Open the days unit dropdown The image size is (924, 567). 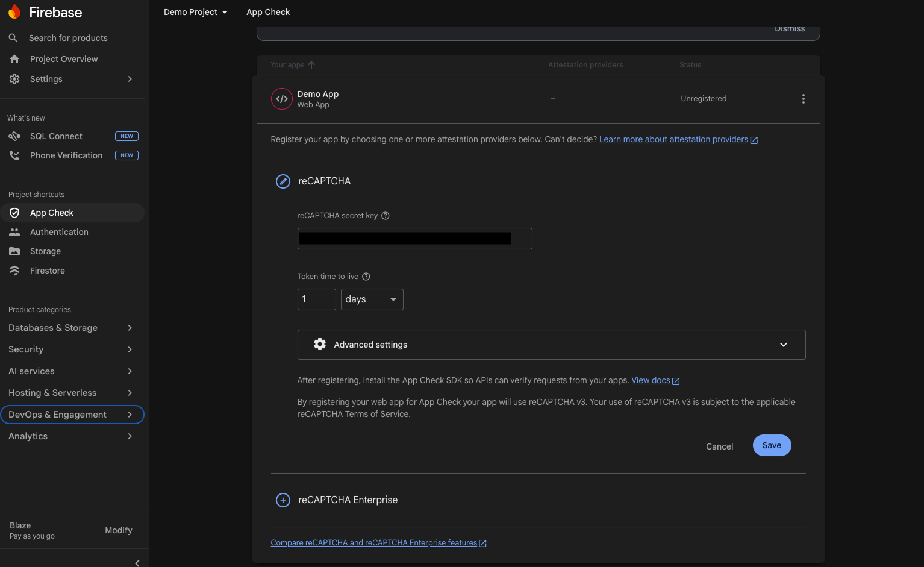[372, 299]
